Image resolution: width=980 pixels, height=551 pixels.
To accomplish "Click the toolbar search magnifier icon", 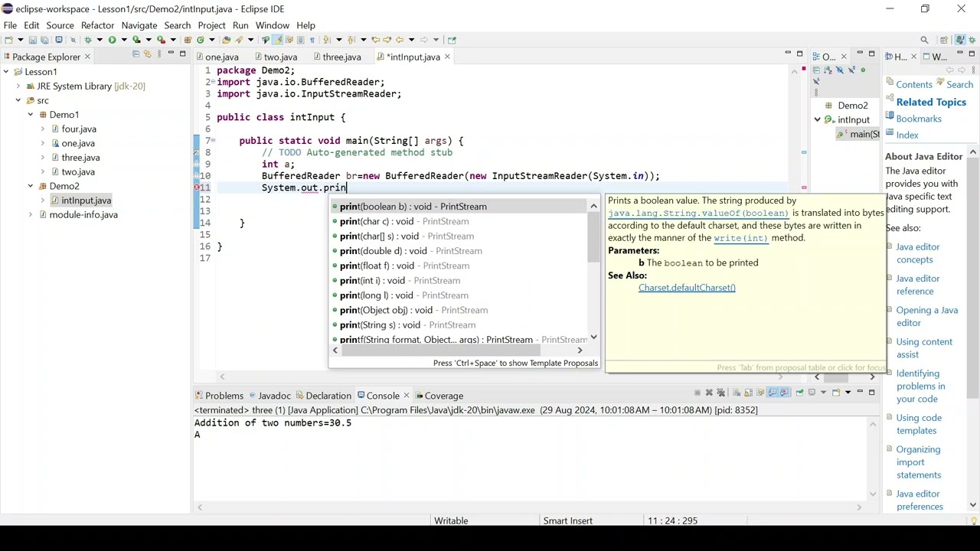I will coord(924,40).
